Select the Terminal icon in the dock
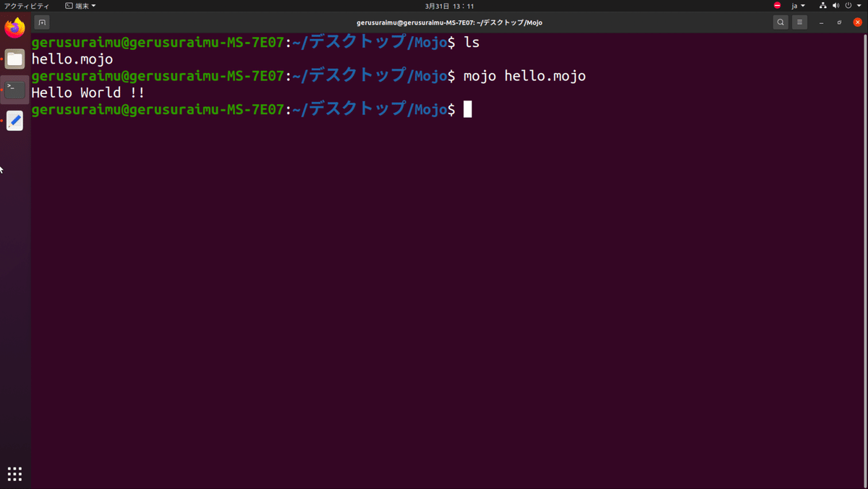 pos(14,90)
